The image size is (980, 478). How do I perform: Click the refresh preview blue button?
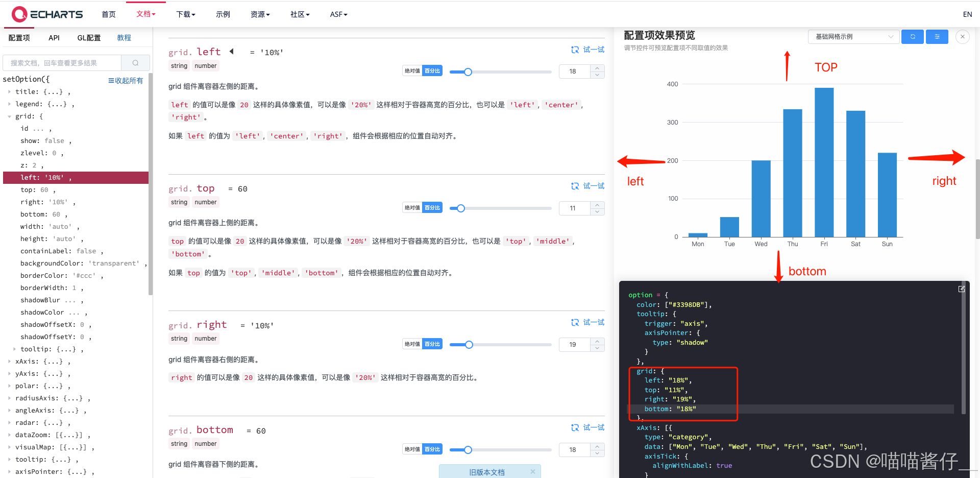[x=912, y=37]
